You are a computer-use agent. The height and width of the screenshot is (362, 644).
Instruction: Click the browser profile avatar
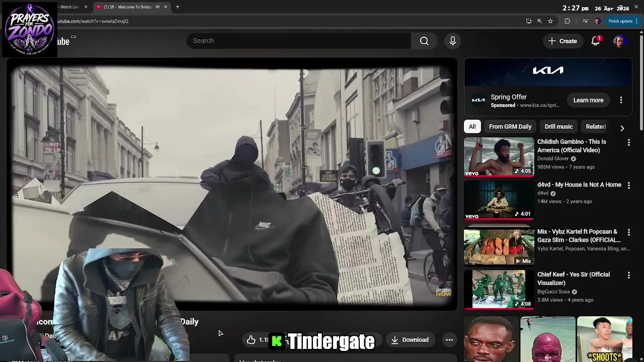(597, 21)
